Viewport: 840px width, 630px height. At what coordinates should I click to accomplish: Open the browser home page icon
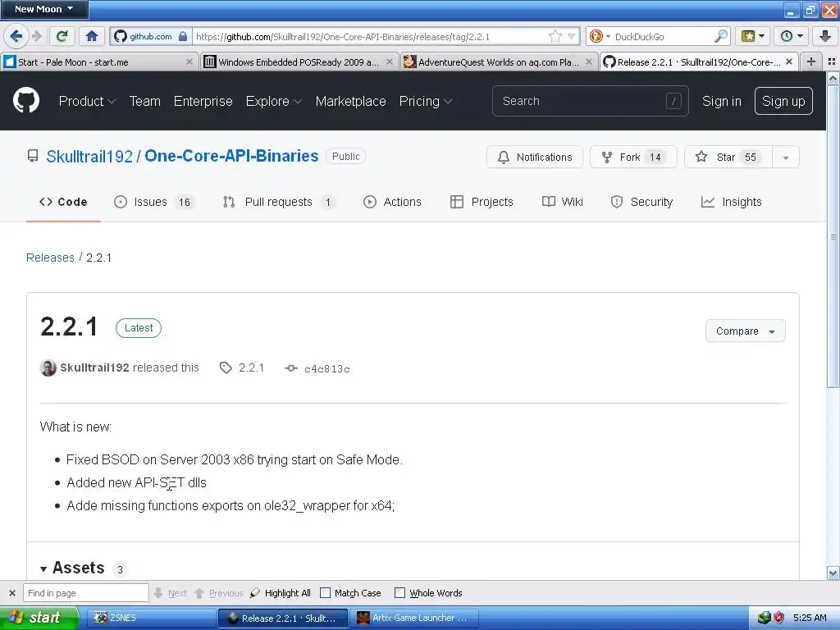point(92,36)
